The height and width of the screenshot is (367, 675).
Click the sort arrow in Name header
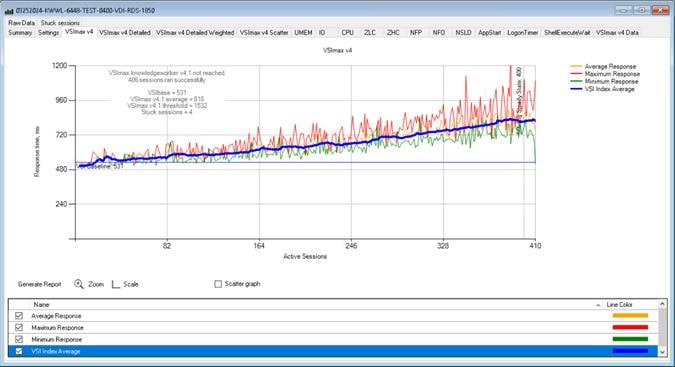(598, 305)
